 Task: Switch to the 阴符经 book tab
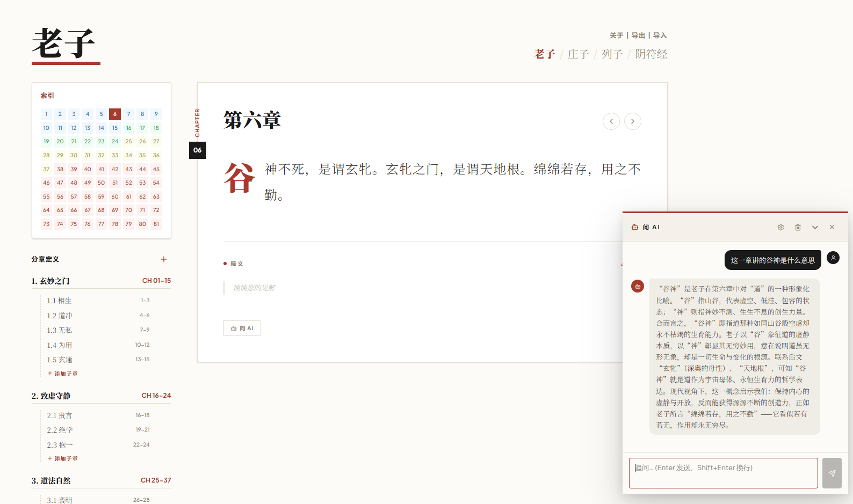click(x=651, y=54)
